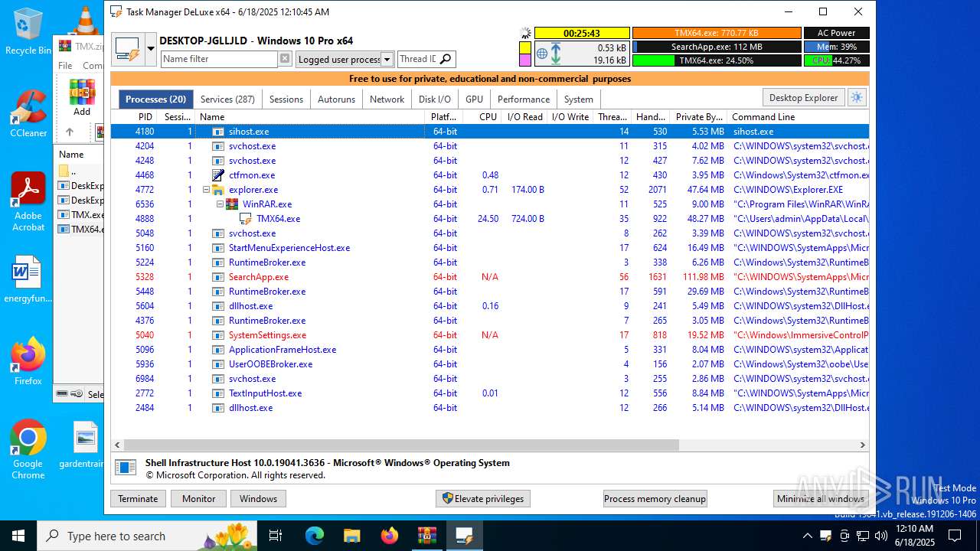
Task: Click the Task Manager DeLuxe computer icon
Action: (x=127, y=49)
